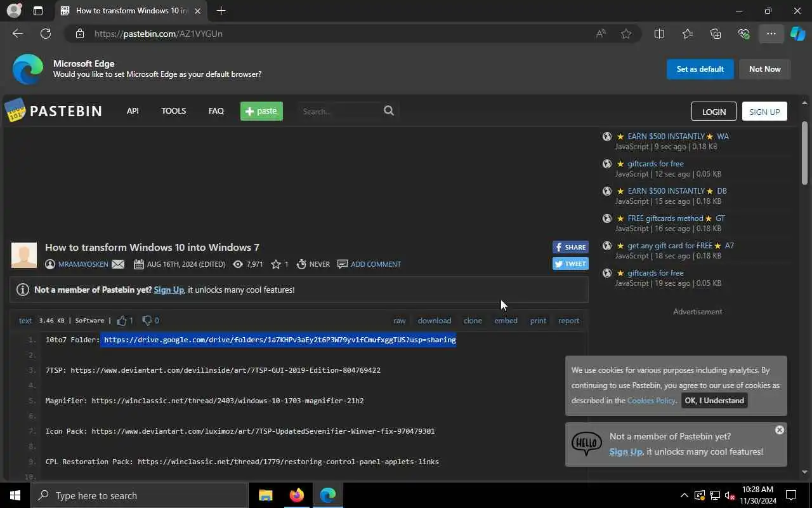Click the SIGN UP button
812x508 pixels.
764,111
